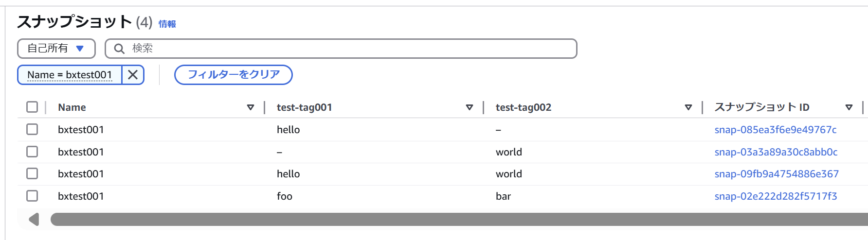Screen dimensions: 868x240
Task: Tick the checkbox for snap-09fb9a4754886e367 row
Action: 32,173
